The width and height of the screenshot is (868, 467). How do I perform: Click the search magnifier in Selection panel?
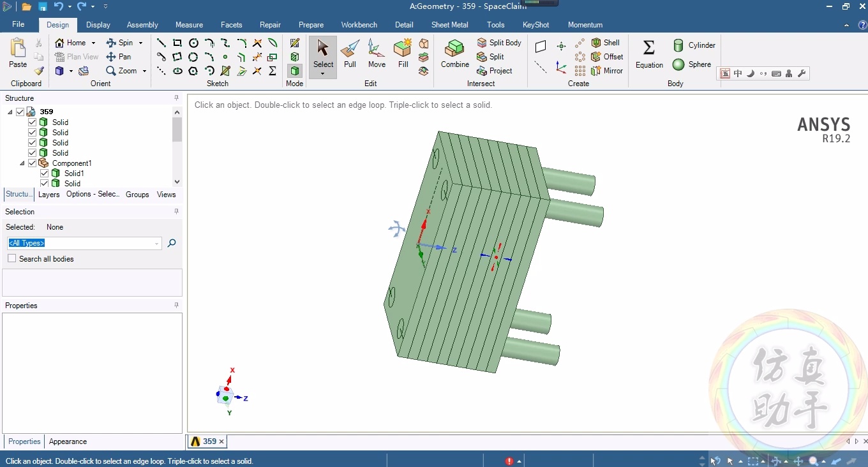[x=171, y=243]
